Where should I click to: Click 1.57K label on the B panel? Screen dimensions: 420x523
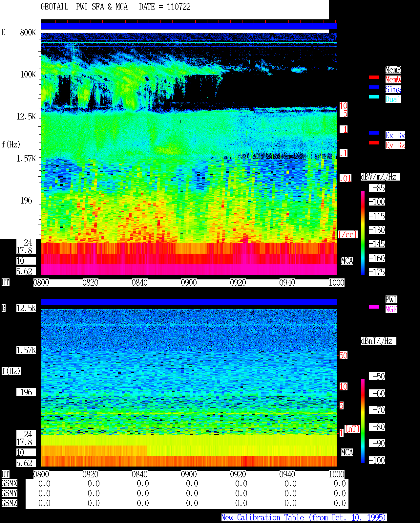point(26,350)
